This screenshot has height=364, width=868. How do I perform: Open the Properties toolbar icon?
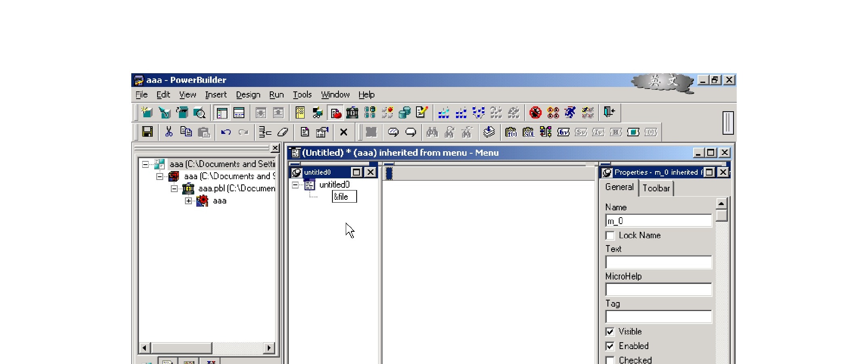(x=322, y=132)
